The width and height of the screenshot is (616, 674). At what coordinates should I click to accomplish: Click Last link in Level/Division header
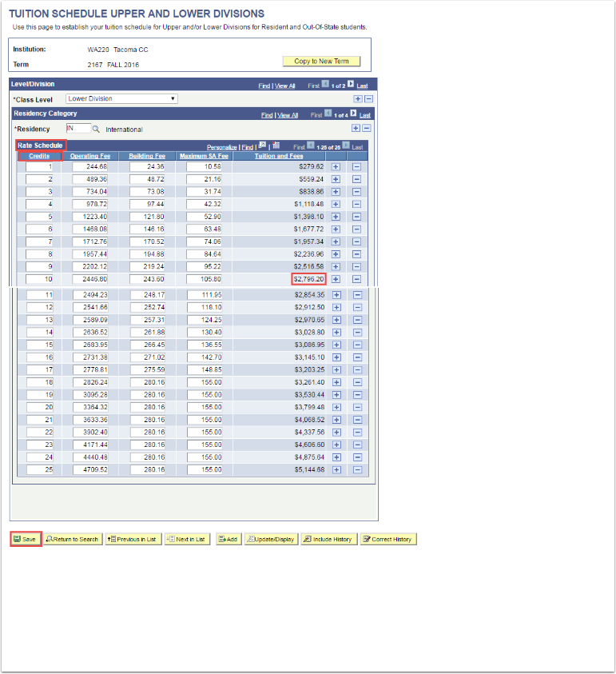pyautogui.click(x=362, y=86)
